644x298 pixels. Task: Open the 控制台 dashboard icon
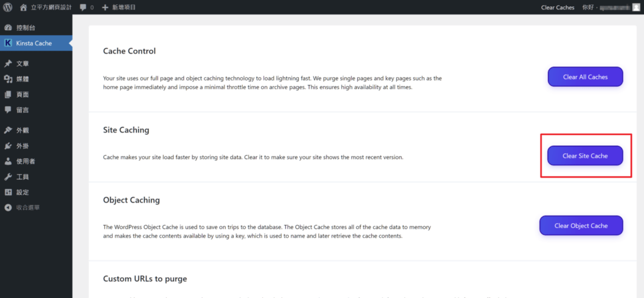[8, 28]
